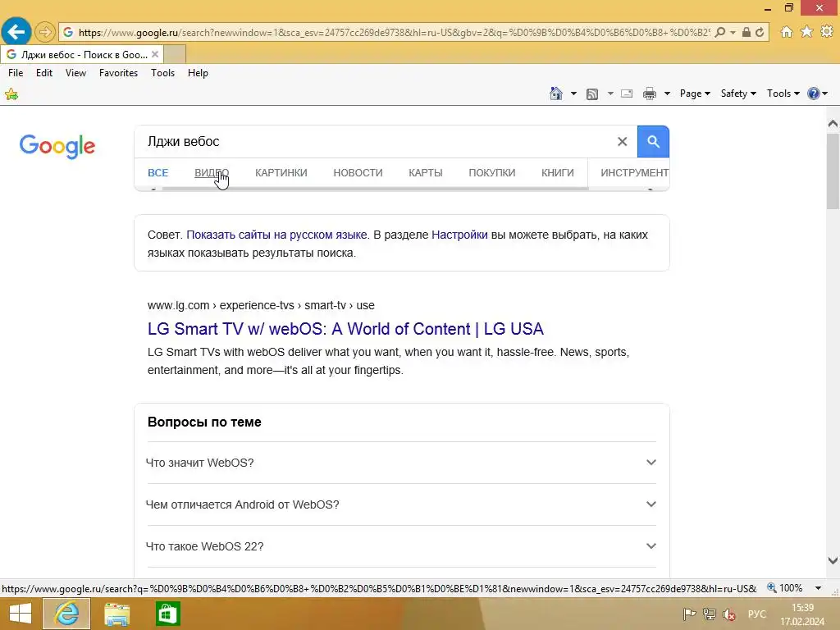Click the command bar Home page icon
This screenshot has width=840, height=630.
coord(556,94)
